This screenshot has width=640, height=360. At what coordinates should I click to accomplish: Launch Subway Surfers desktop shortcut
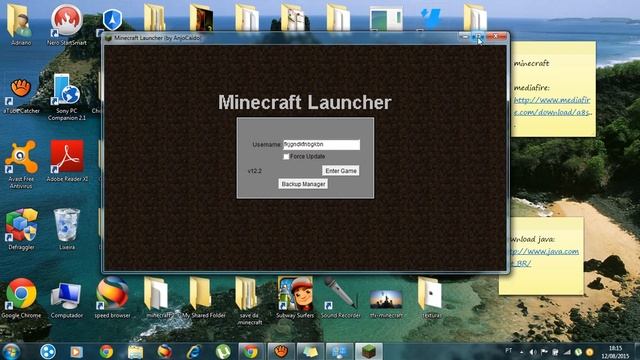pos(295,298)
